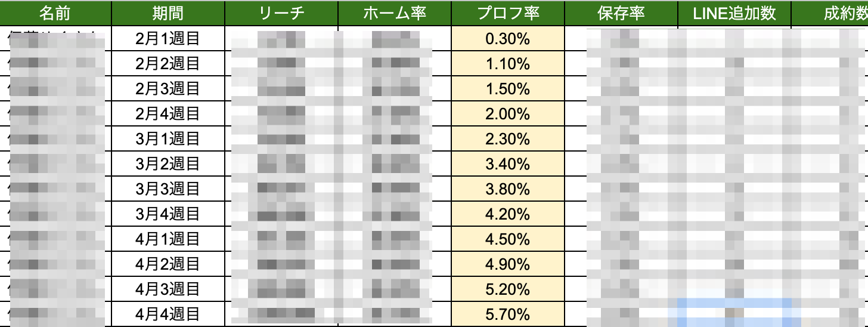Click the リーチ header cell
Image resolution: width=868 pixels, height=327 pixels.
281,13
